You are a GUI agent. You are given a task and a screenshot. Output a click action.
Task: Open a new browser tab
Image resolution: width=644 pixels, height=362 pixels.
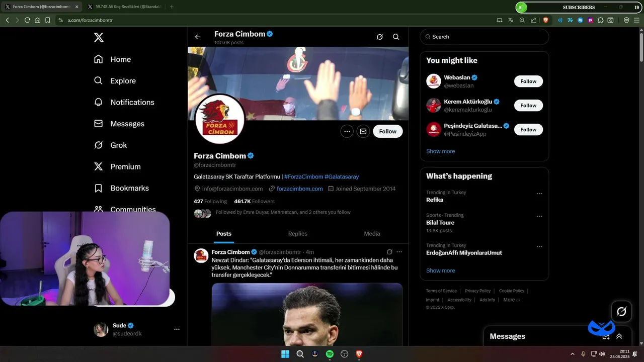coord(172,7)
